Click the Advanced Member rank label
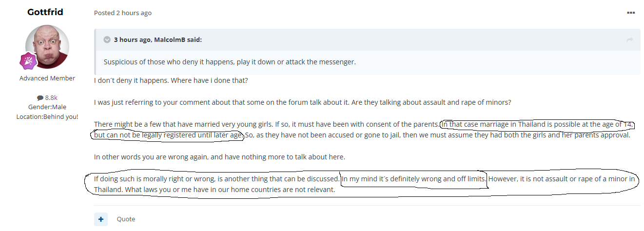Image resolution: width=644 pixels, height=231 pixels. coord(47,78)
